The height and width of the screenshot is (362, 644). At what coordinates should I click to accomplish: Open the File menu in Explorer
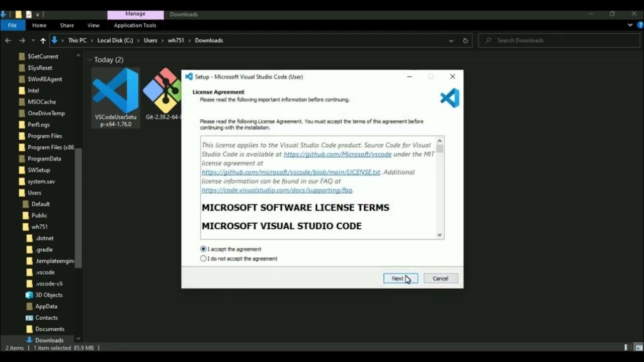12,25
